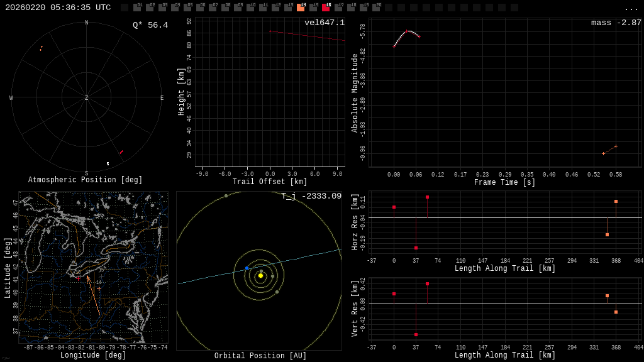Viewport: 644px width, 362px height.
Task: Click the N compass label
Action: click(86, 23)
